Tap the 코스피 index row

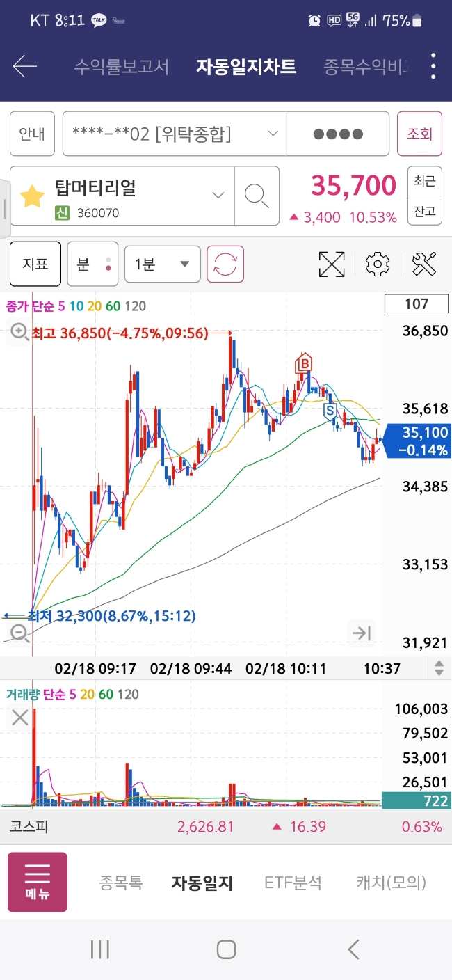[226, 827]
